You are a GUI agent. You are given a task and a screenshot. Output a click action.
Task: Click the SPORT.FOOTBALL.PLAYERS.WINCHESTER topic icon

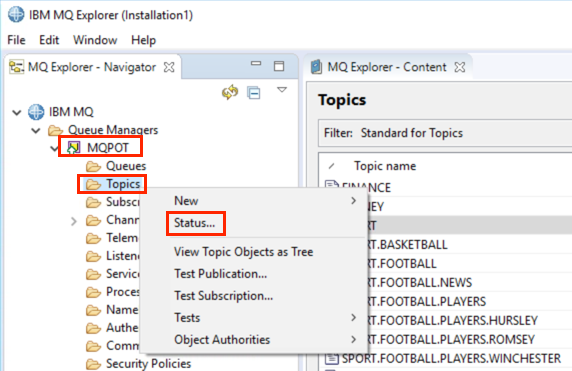(x=331, y=359)
